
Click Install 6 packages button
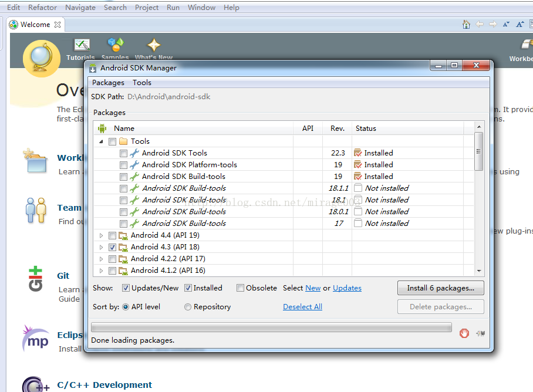click(x=440, y=288)
